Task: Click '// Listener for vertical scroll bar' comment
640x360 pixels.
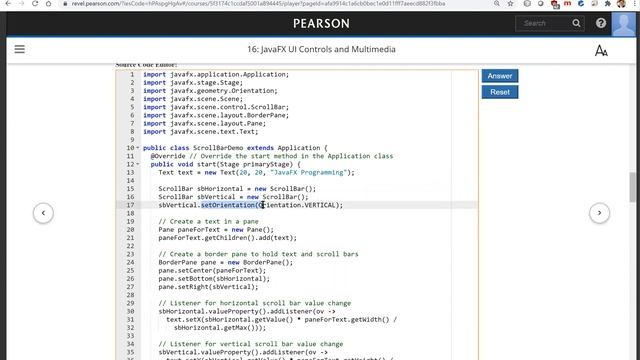Action: [251, 344]
